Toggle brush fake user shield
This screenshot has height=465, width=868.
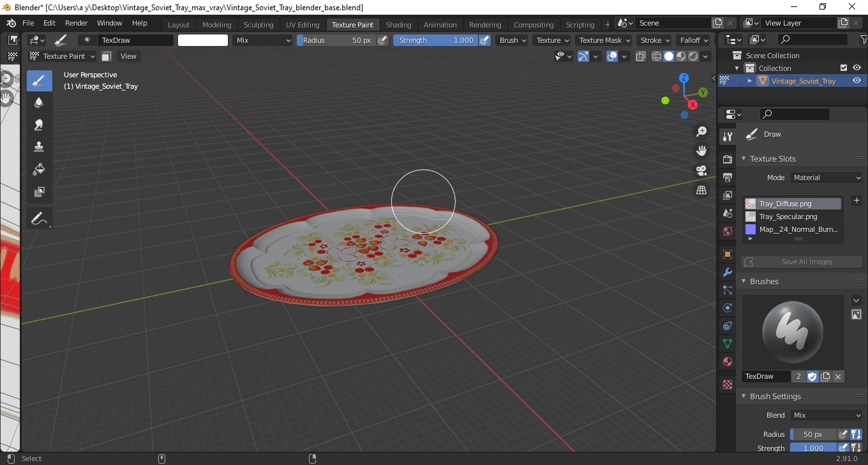click(x=812, y=376)
